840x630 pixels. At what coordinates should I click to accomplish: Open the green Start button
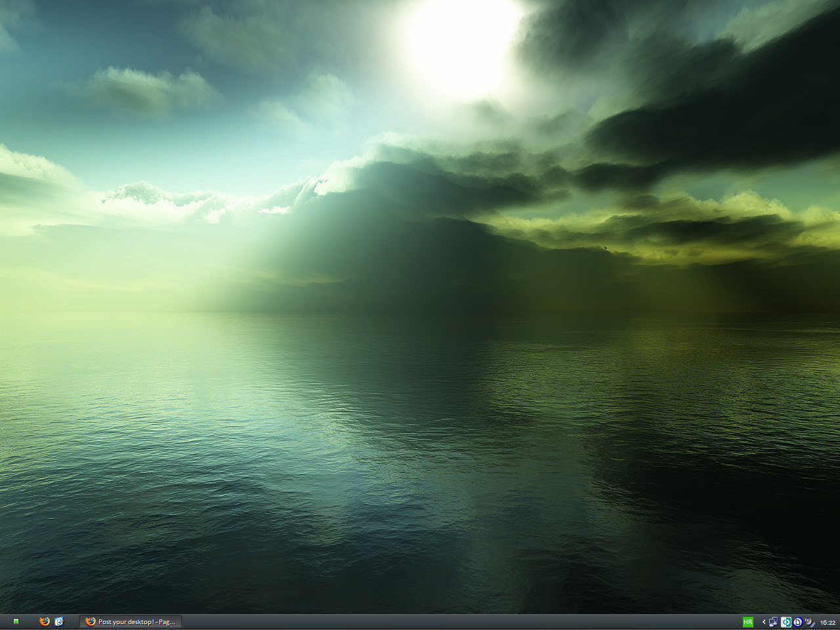tap(16, 621)
